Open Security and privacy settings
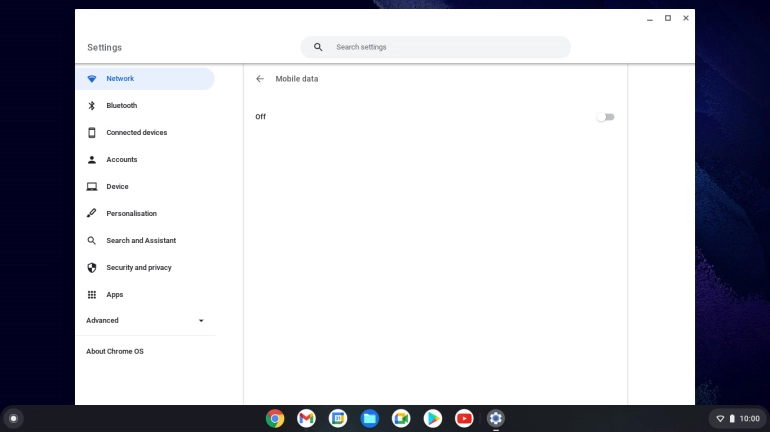 [x=138, y=268]
